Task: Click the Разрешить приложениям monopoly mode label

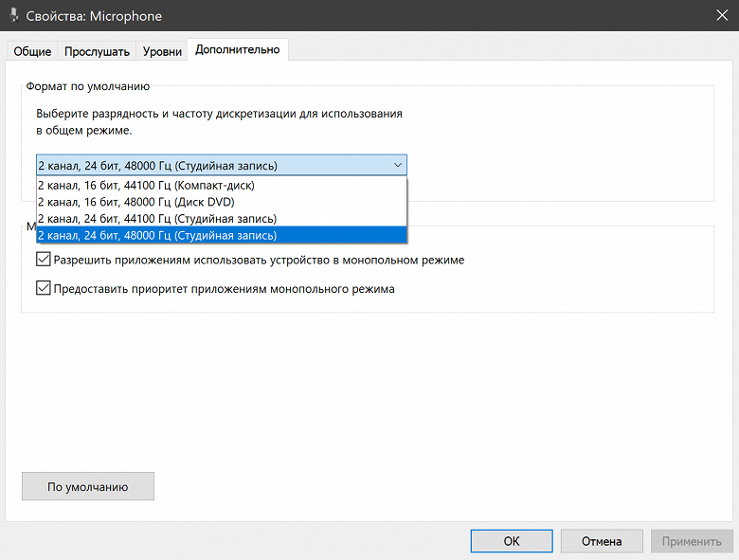Action: (x=259, y=260)
